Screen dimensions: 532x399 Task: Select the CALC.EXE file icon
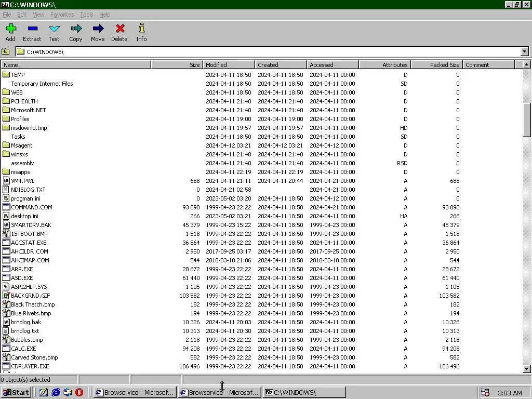[x=6, y=348]
